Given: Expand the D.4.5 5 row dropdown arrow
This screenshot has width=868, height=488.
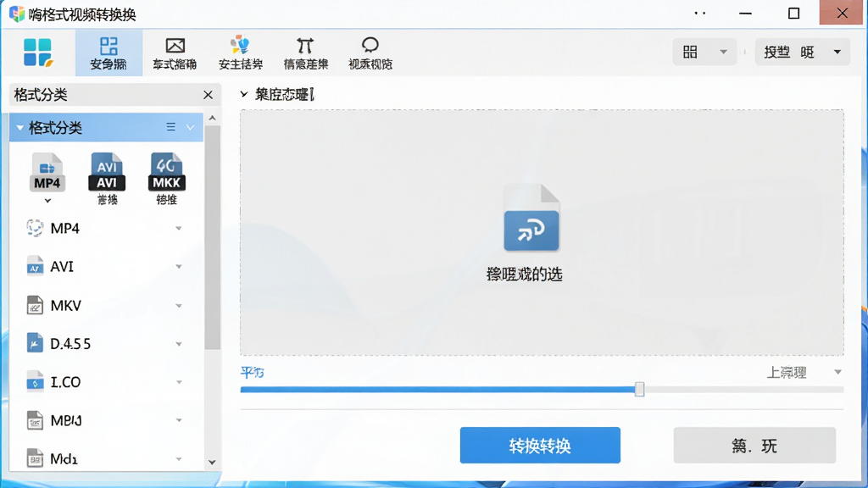Looking at the screenshot, I should [179, 344].
